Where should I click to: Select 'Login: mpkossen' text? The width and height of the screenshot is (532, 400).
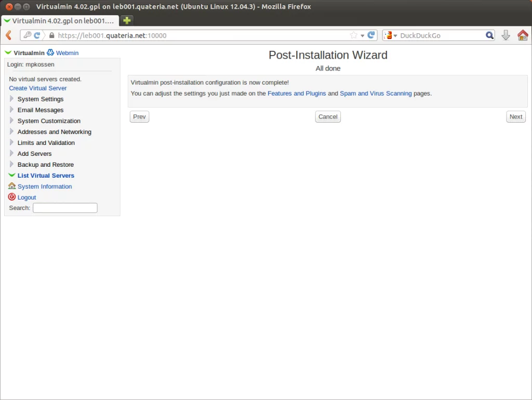tap(31, 64)
